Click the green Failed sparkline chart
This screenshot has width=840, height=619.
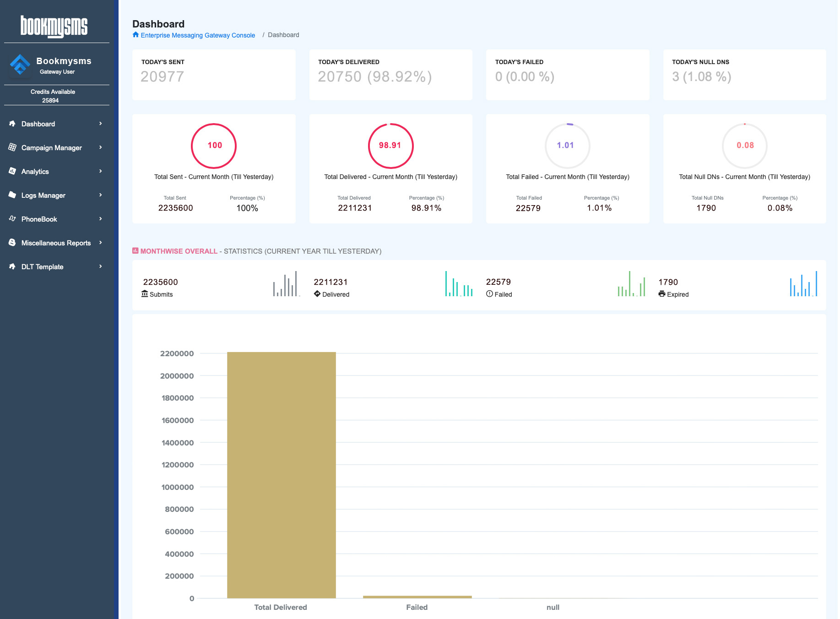pos(631,283)
